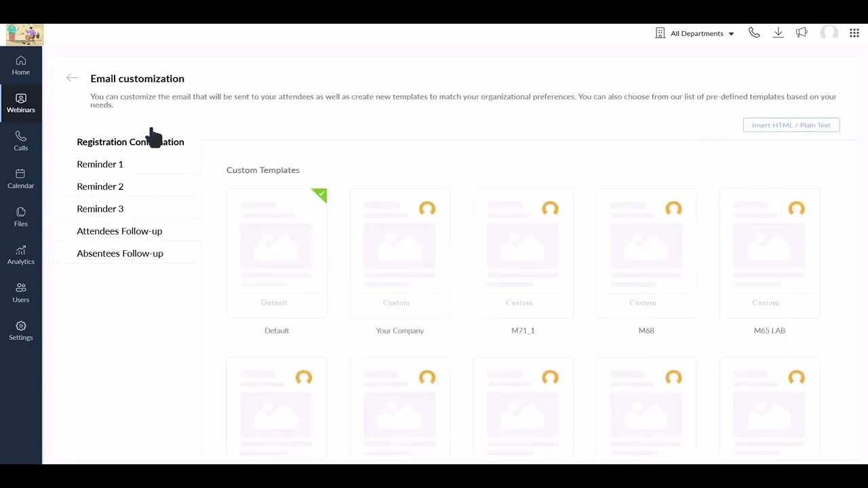Expand the All Departments dropdown
This screenshot has width=868, height=488.
click(702, 33)
